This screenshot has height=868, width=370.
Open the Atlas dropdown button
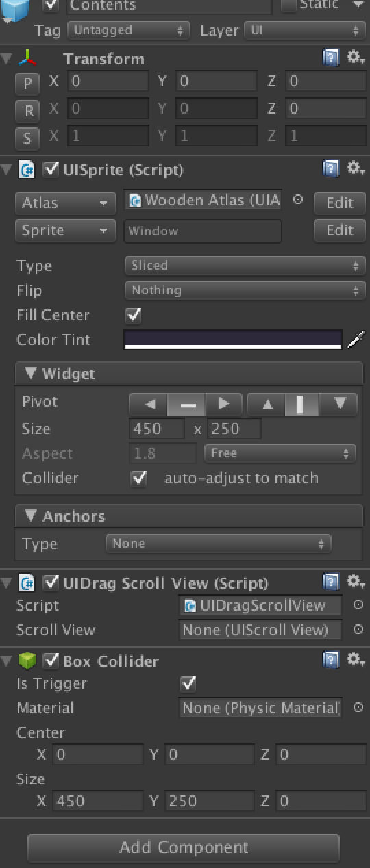click(x=65, y=203)
